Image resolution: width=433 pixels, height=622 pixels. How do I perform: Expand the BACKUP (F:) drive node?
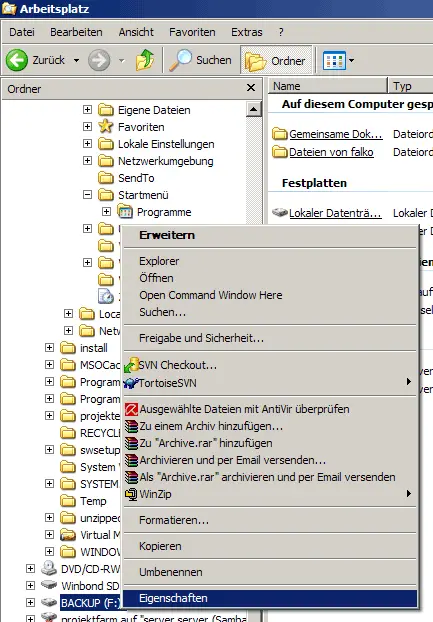point(31,603)
